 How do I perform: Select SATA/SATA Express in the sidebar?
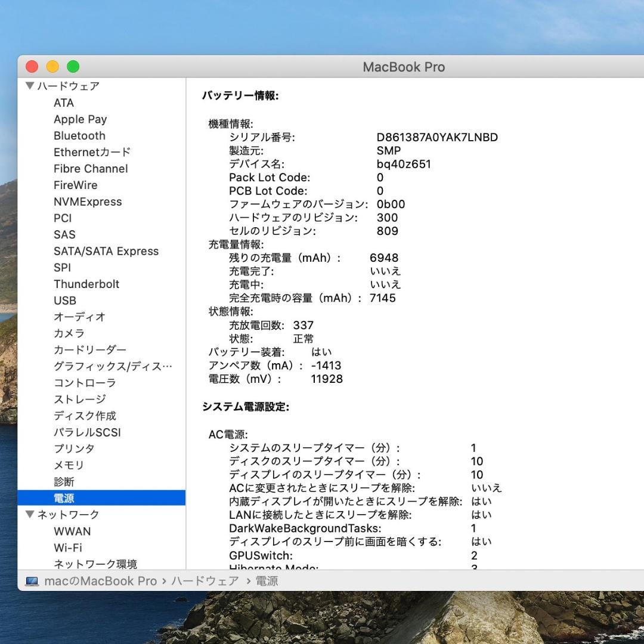106,251
